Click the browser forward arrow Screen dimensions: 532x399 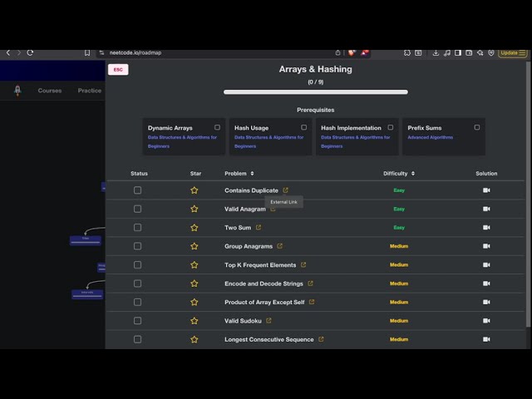point(19,52)
